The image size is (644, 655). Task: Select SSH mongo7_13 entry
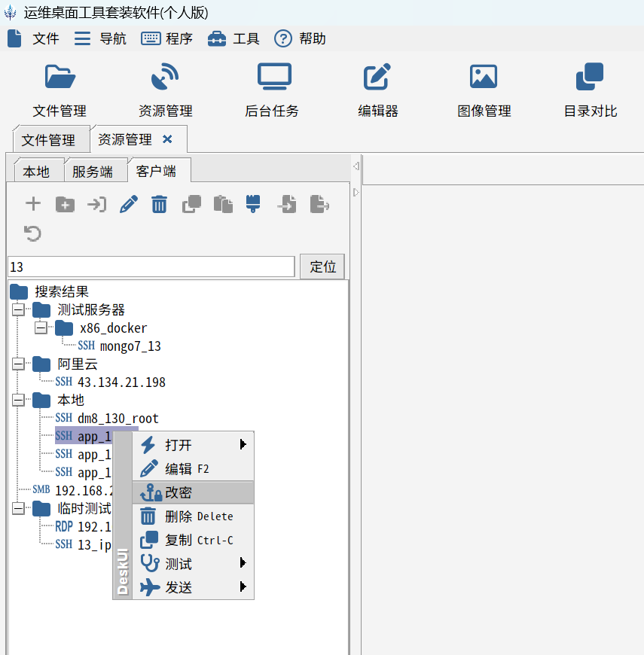click(119, 346)
